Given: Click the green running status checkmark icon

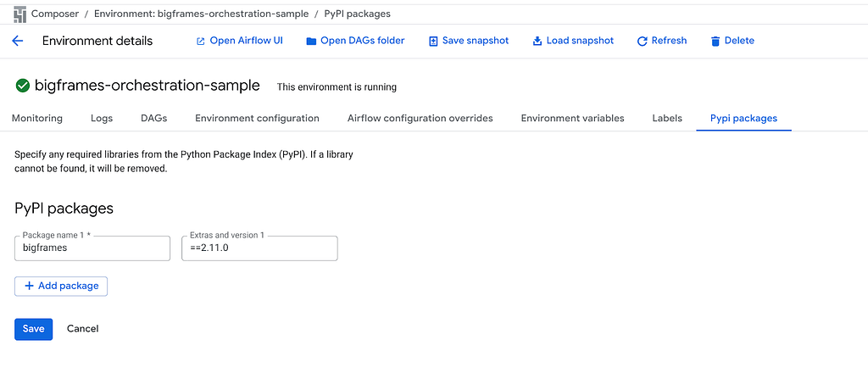Looking at the screenshot, I should point(23,86).
